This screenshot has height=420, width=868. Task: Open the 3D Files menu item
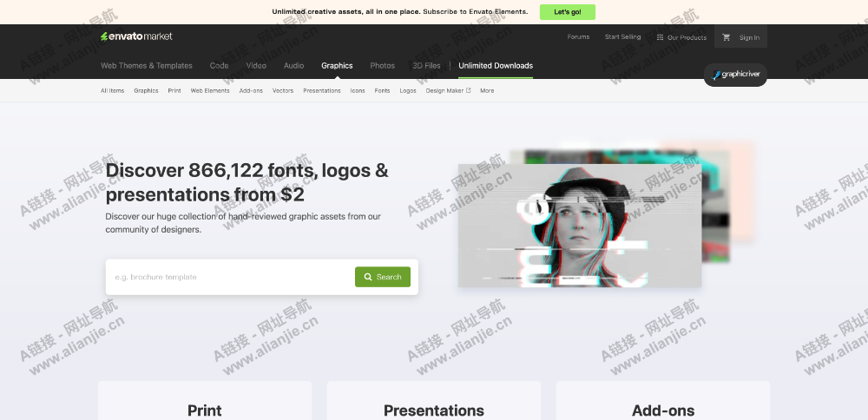point(427,65)
